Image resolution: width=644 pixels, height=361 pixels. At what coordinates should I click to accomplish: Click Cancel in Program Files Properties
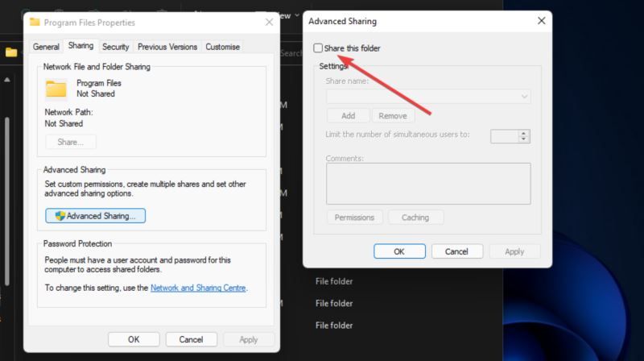tap(191, 339)
